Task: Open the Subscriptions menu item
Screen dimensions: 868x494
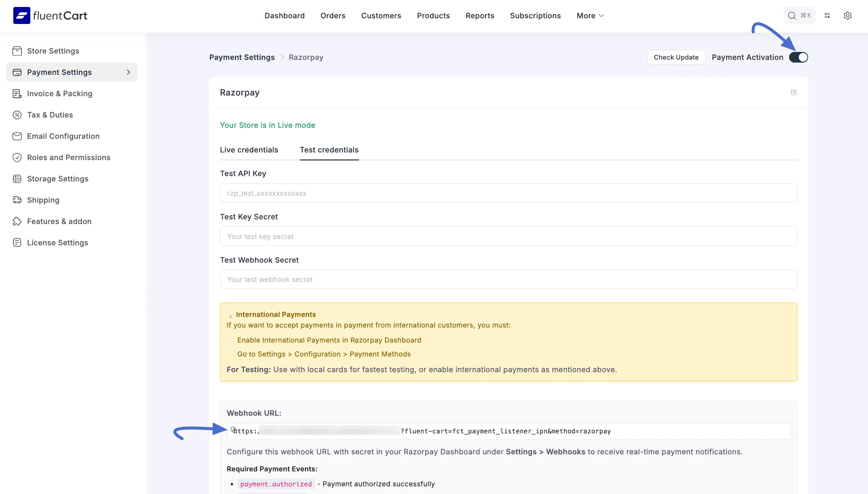Action: click(535, 16)
